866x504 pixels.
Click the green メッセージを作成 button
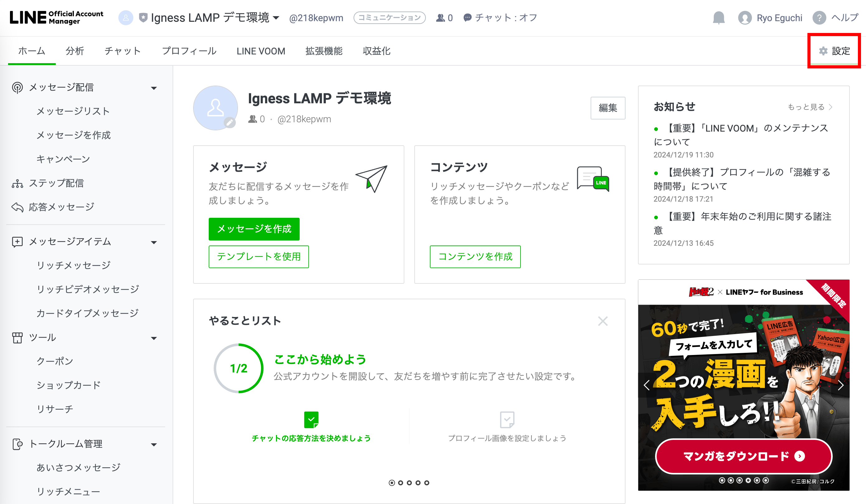click(x=254, y=229)
